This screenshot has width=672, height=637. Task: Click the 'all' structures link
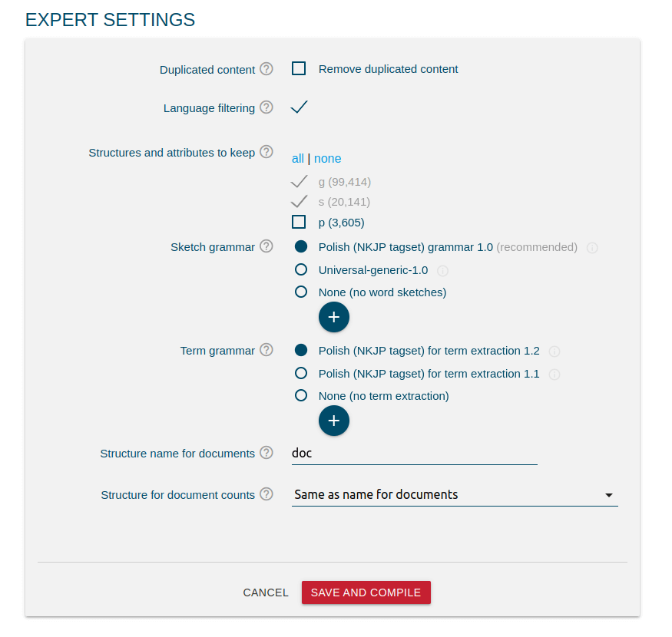coord(297,159)
